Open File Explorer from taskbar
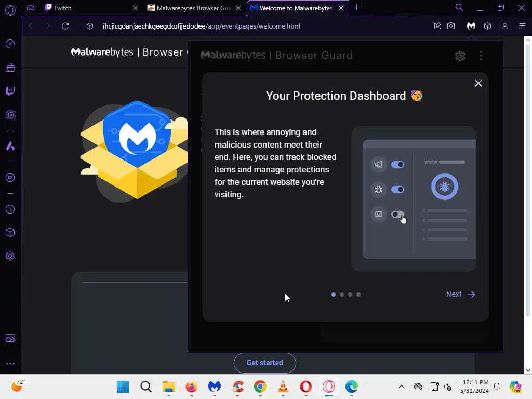Image resolution: width=532 pixels, height=399 pixels. point(169,387)
